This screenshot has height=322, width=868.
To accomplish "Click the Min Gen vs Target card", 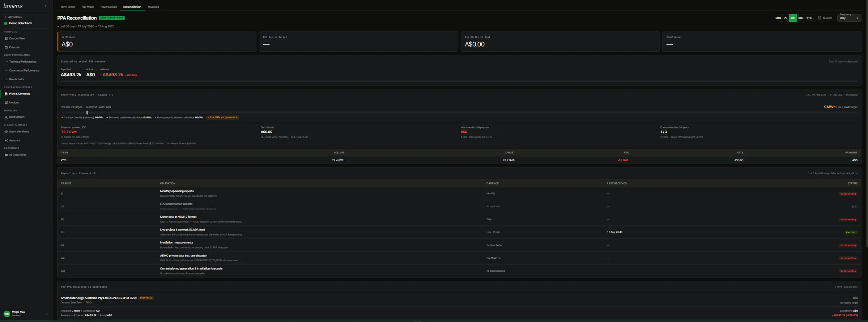I will pyautogui.click(x=358, y=42).
